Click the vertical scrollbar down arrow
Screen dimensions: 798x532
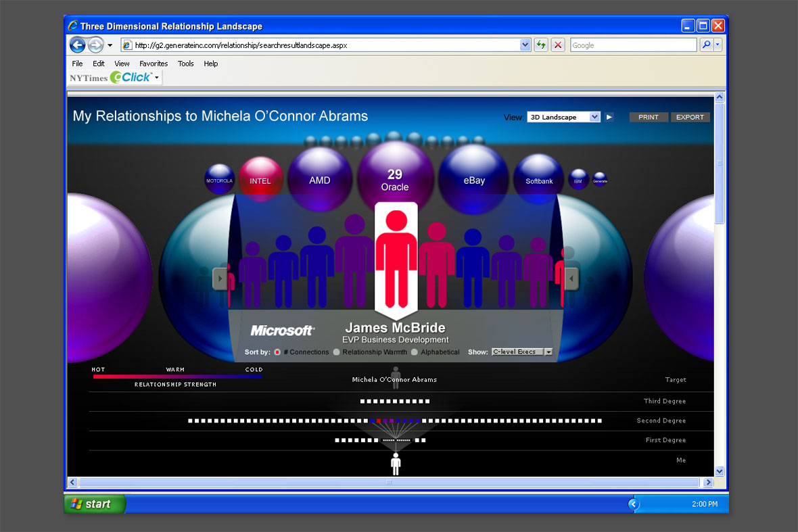coord(720,471)
